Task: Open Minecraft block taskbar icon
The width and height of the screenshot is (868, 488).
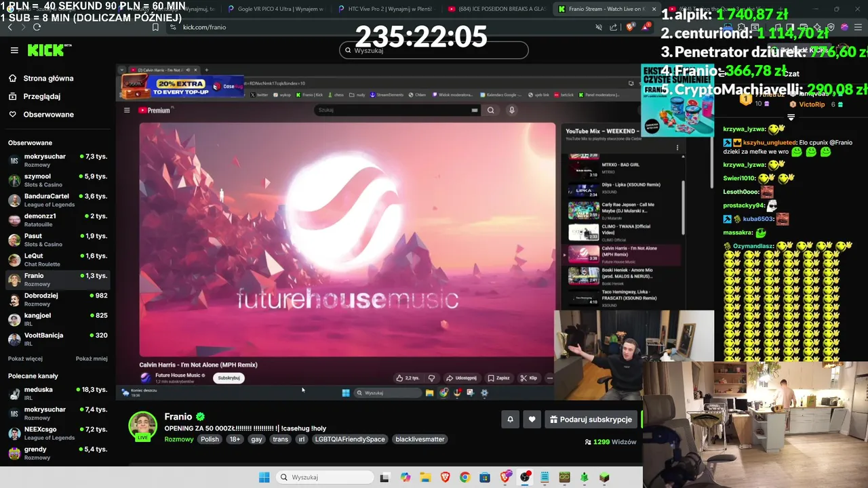Action: [x=604, y=477]
